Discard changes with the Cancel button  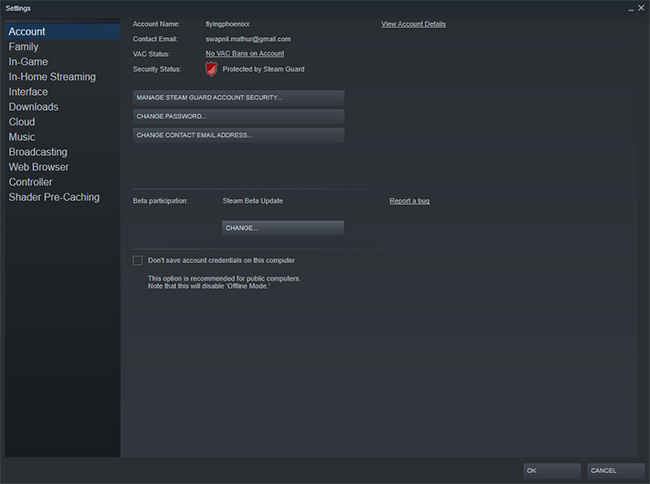pos(616,470)
